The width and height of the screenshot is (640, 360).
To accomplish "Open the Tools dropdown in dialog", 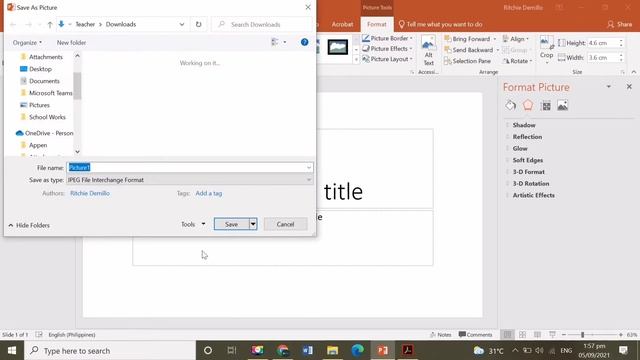I will [193, 224].
